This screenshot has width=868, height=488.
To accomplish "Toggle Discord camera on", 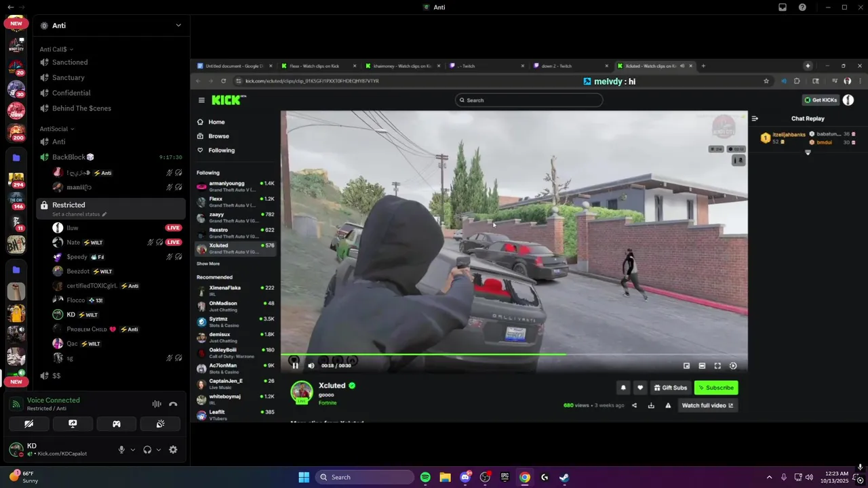I will point(28,424).
